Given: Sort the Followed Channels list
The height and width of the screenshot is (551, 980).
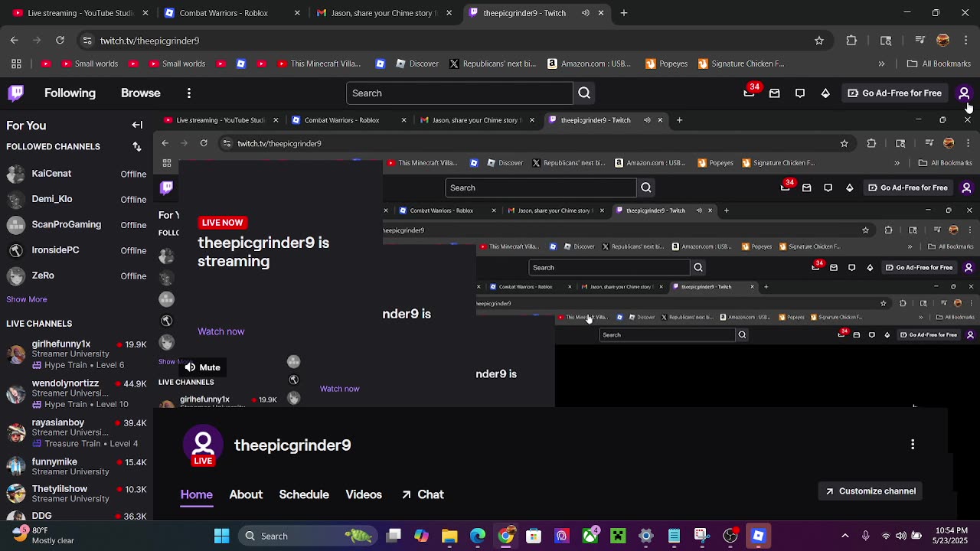Looking at the screenshot, I should pos(137,146).
